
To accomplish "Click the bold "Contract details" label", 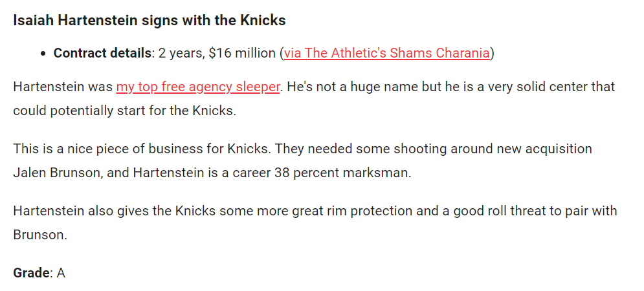I will coord(102,53).
